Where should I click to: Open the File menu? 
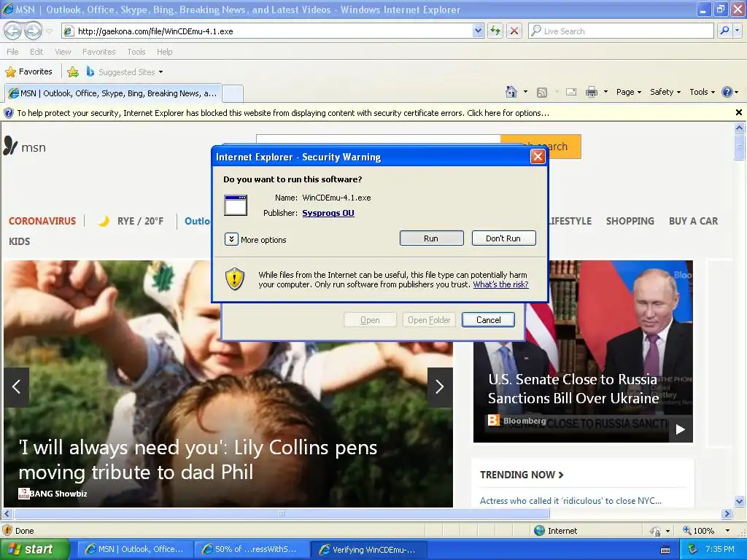tap(12, 52)
